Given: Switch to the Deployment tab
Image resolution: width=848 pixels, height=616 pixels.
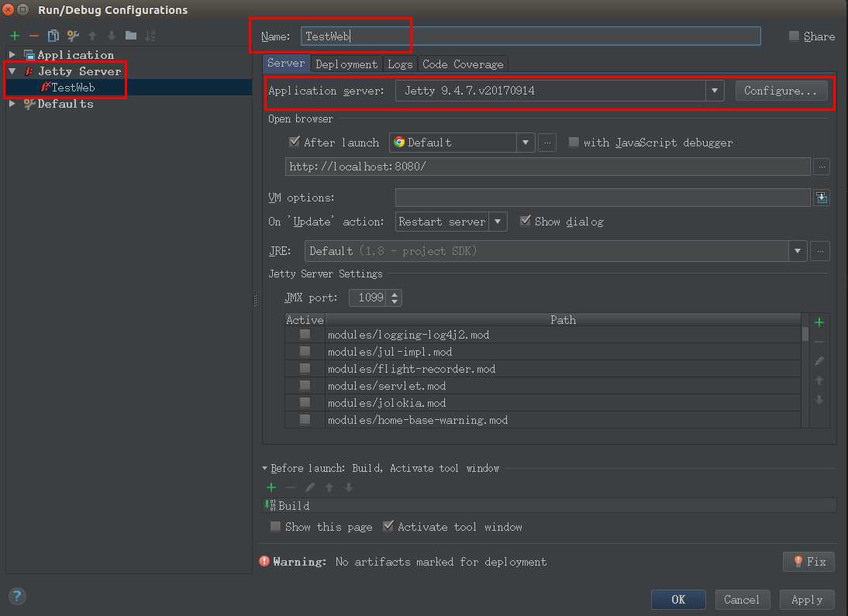Looking at the screenshot, I should pyautogui.click(x=346, y=64).
